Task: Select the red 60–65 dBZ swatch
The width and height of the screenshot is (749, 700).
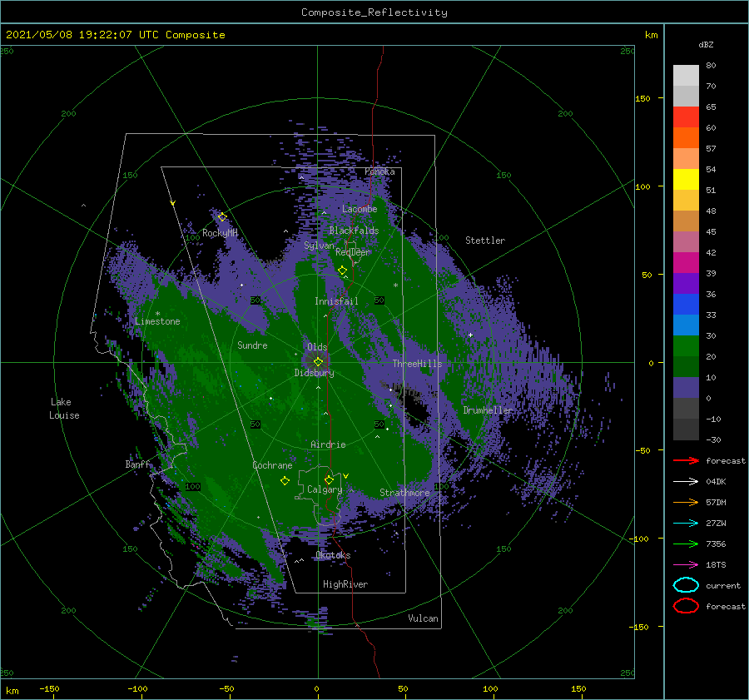Action: [686, 117]
